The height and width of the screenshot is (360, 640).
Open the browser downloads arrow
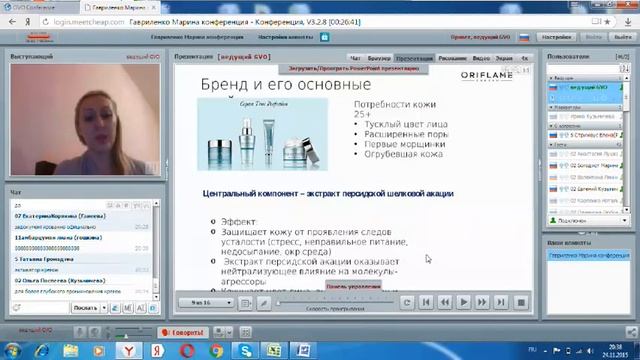pyautogui.click(x=628, y=22)
